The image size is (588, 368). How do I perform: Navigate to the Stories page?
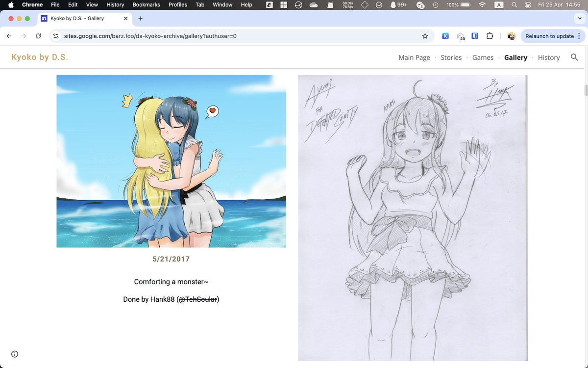(x=451, y=57)
